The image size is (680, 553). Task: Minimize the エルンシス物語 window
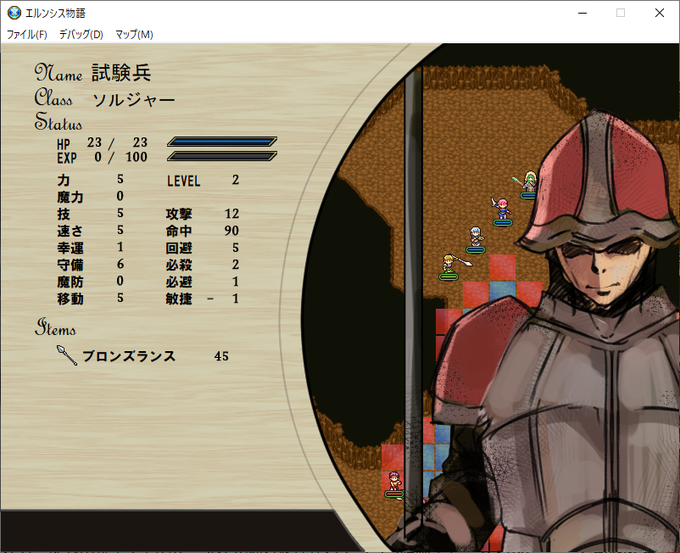[x=582, y=13]
